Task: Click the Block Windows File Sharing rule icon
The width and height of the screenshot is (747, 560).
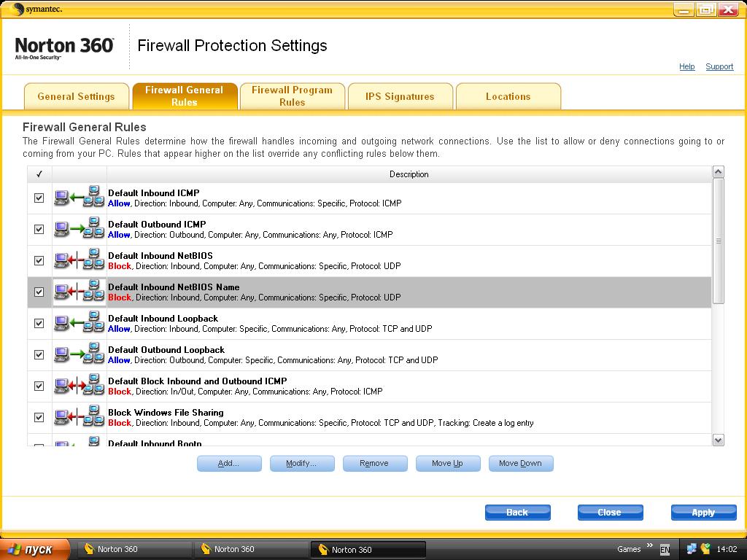Action: coord(79,416)
